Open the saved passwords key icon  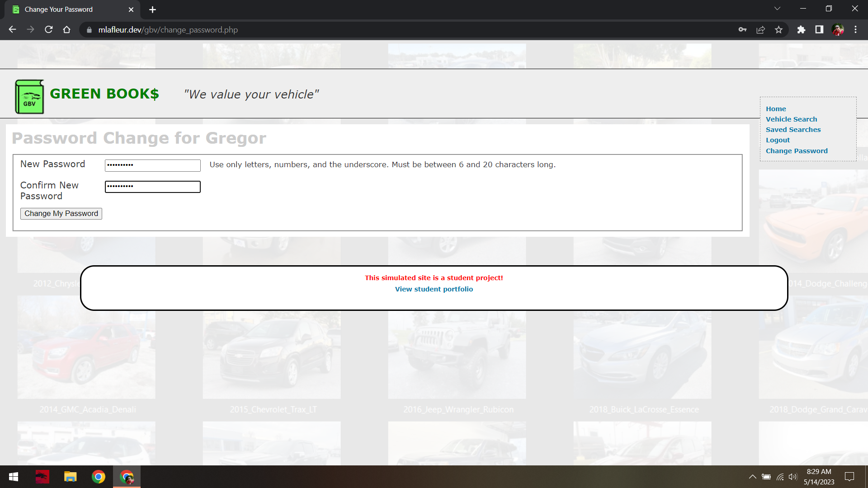point(742,30)
